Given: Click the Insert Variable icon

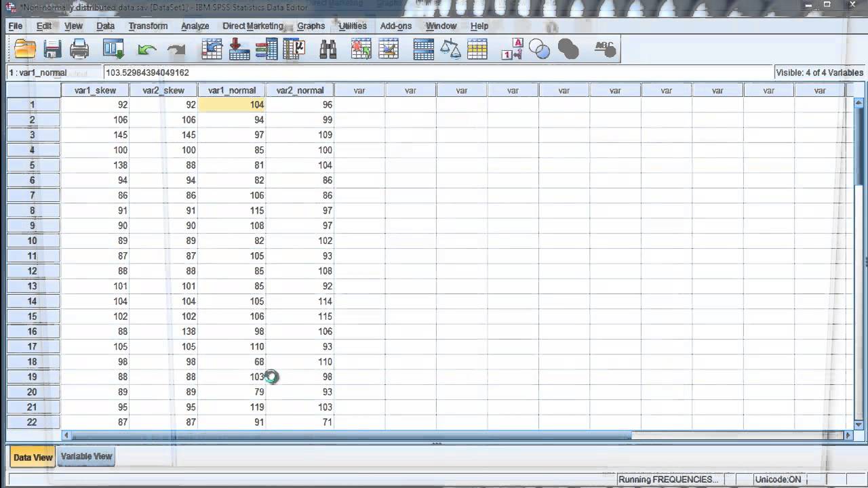Looking at the screenshot, I should [389, 49].
